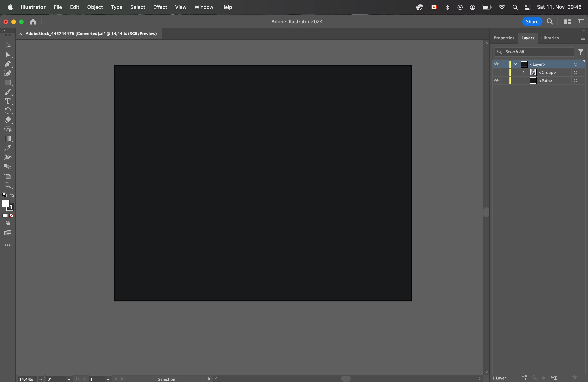
Task: Open the zoom level dropdown
Action: click(40, 379)
